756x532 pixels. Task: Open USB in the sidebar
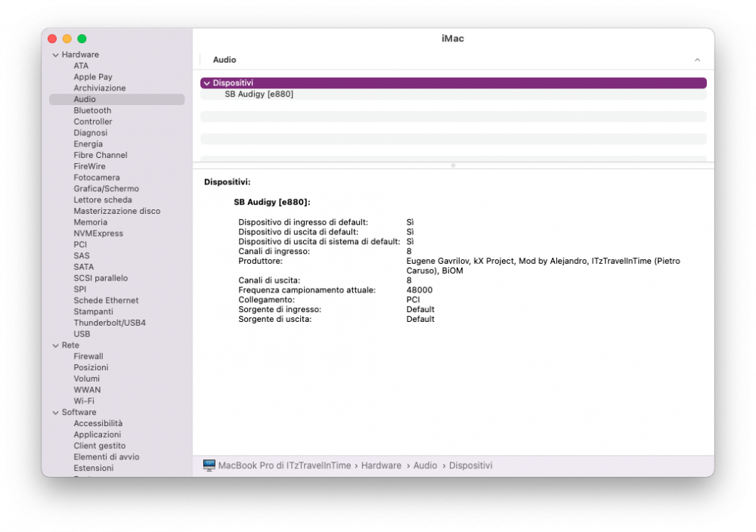[82, 334]
